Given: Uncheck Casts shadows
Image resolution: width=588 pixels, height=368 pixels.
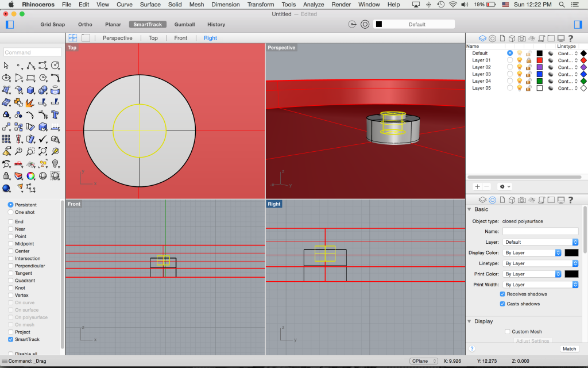Looking at the screenshot, I should tap(502, 304).
